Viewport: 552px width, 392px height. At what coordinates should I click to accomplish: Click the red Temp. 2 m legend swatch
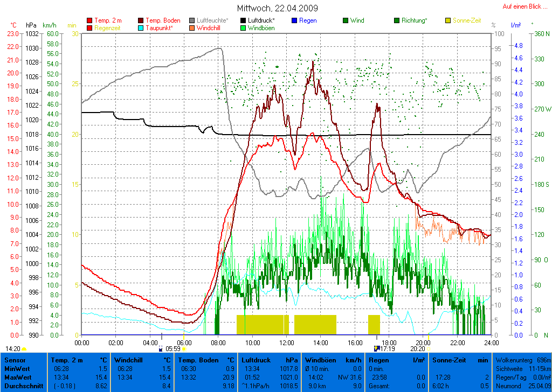(89, 21)
